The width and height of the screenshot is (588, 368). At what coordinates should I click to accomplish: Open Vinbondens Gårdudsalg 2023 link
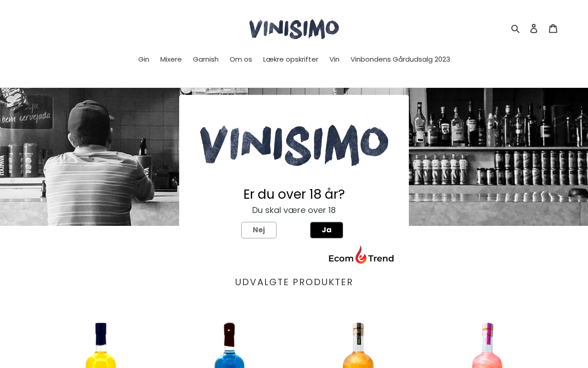pos(400,59)
